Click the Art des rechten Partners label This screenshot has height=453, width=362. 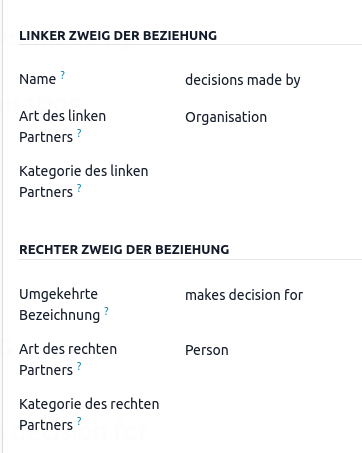[68, 360]
